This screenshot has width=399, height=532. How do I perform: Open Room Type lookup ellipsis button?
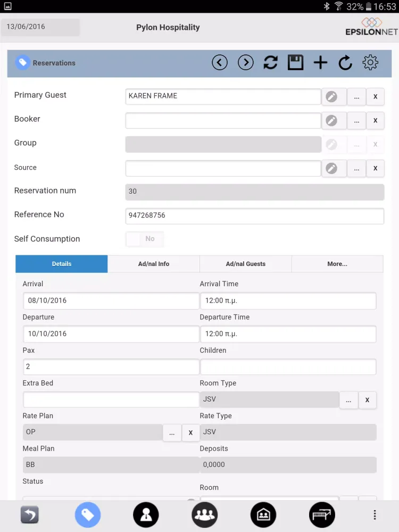pos(349,400)
